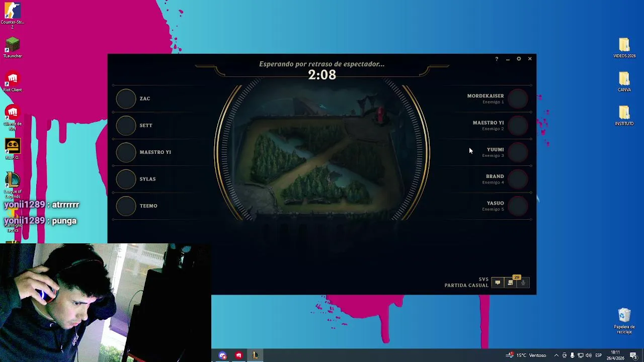Open the Counter-Strike 2 desktop shortcut
The image size is (644, 362).
coord(13,15)
